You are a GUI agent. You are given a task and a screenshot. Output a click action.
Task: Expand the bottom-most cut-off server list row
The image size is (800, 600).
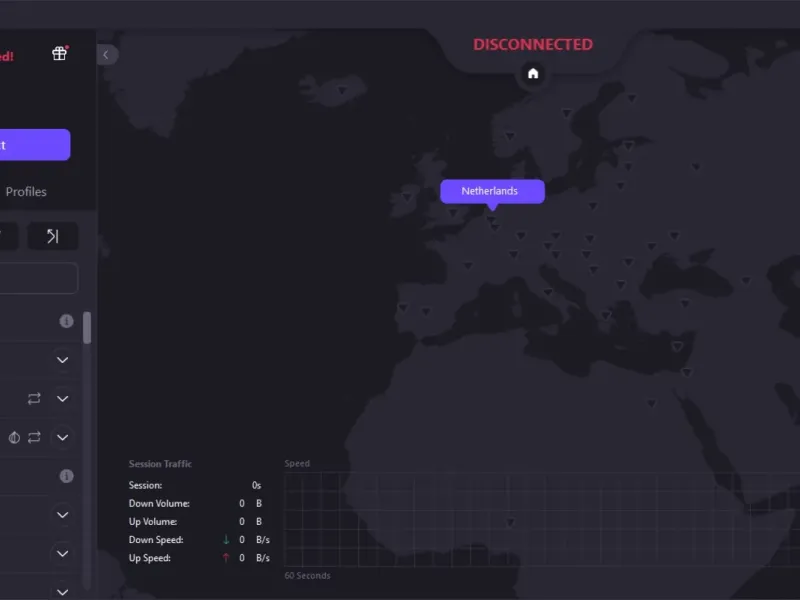pos(63,592)
